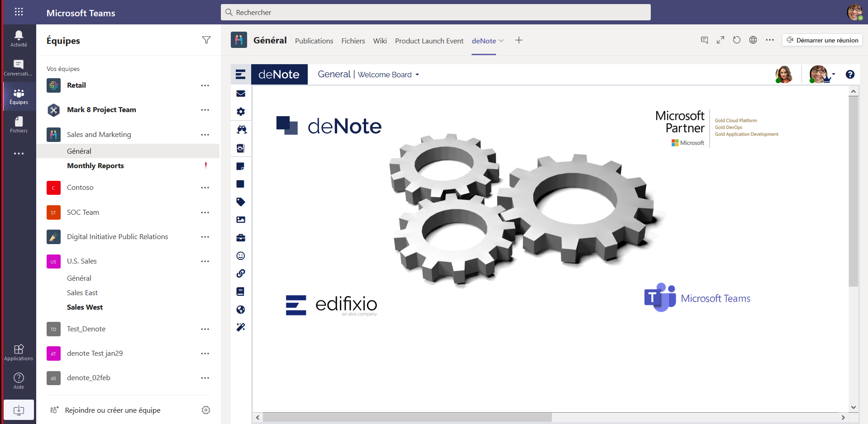Click the briefcase icon in deNote sidebar
This screenshot has width=868, height=424.
point(241,237)
